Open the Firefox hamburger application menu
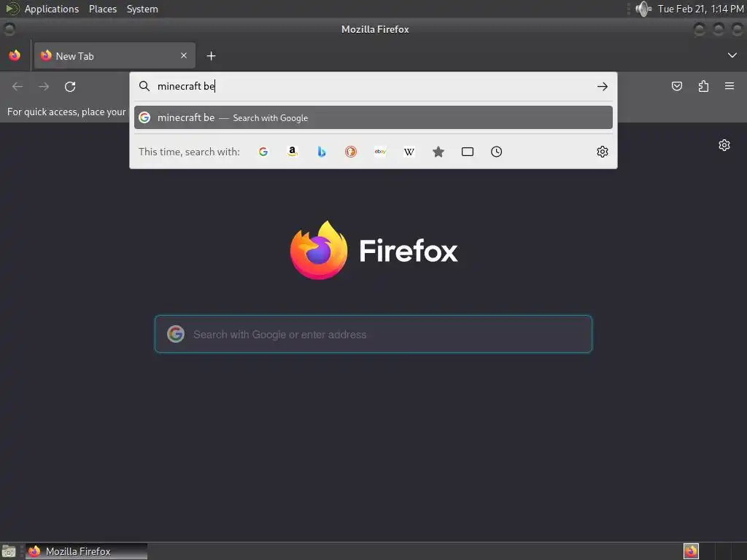This screenshot has width=747, height=560. [x=729, y=86]
